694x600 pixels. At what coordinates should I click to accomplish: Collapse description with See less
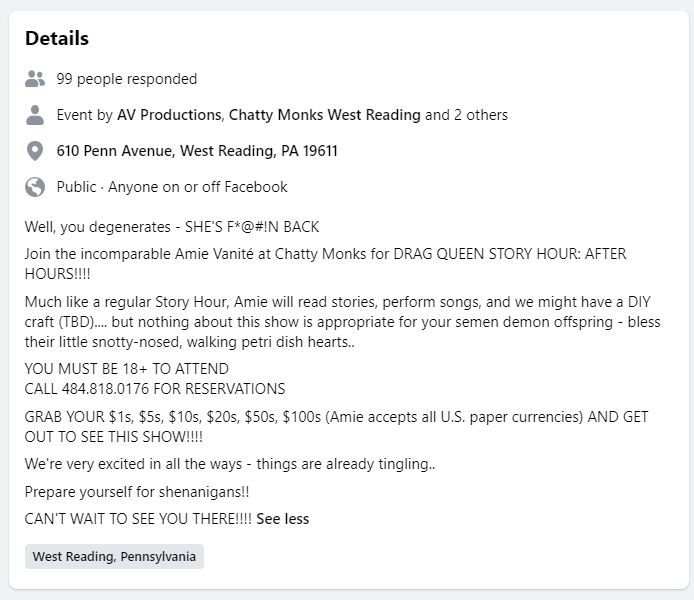pyautogui.click(x=283, y=519)
